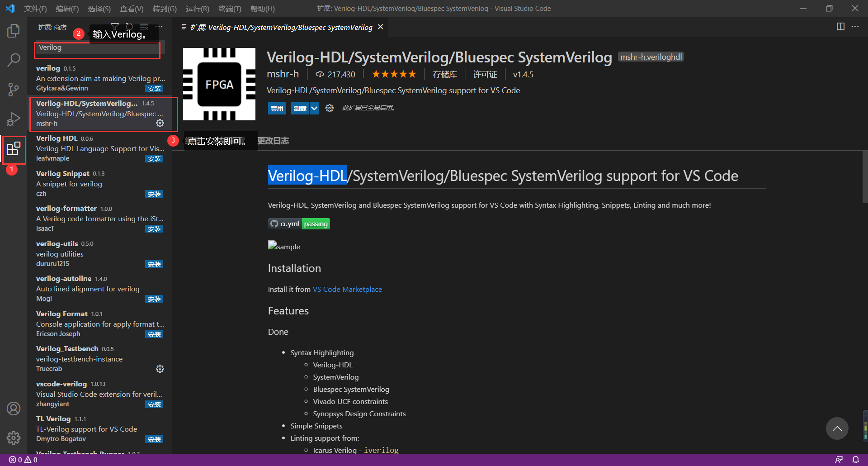Install the Verilog HDL extension by leafvmaple
Viewport: 868px width, 466px height.
tap(154, 158)
